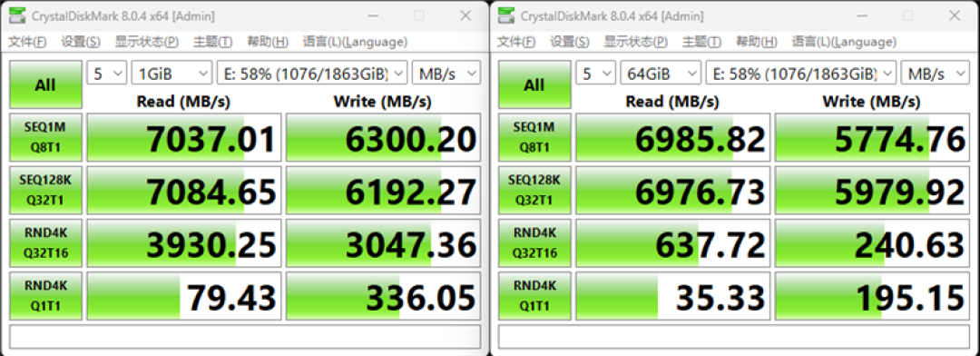Click Read (MB/s) header in right window

(x=671, y=101)
